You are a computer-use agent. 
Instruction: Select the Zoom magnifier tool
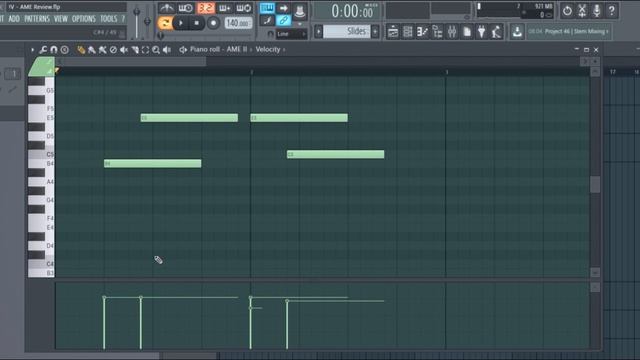click(x=156, y=50)
